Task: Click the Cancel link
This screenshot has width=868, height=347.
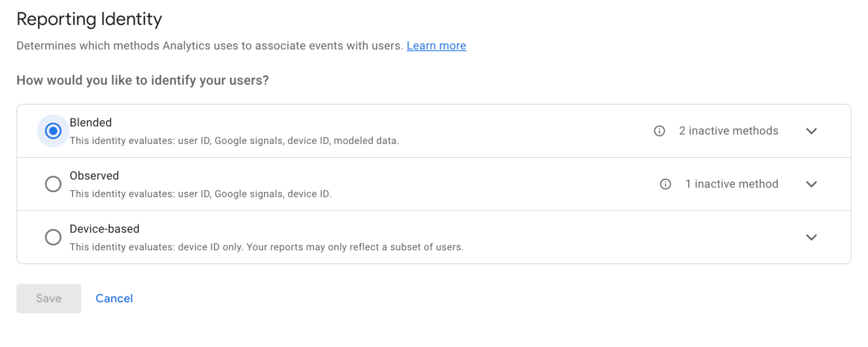Action: [x=114, y=298]
